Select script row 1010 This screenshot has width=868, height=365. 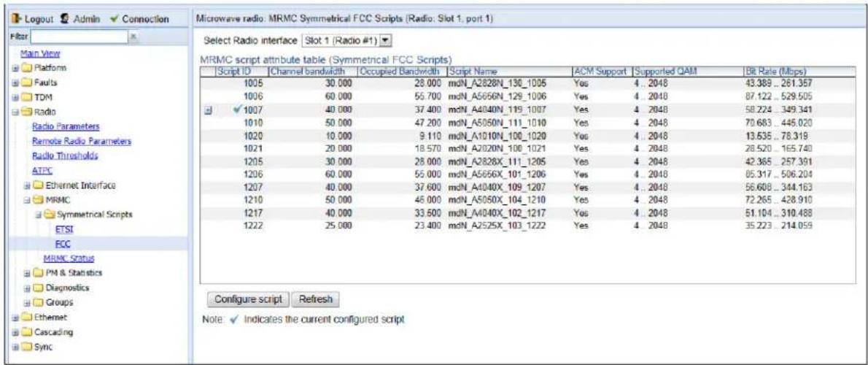527,123
